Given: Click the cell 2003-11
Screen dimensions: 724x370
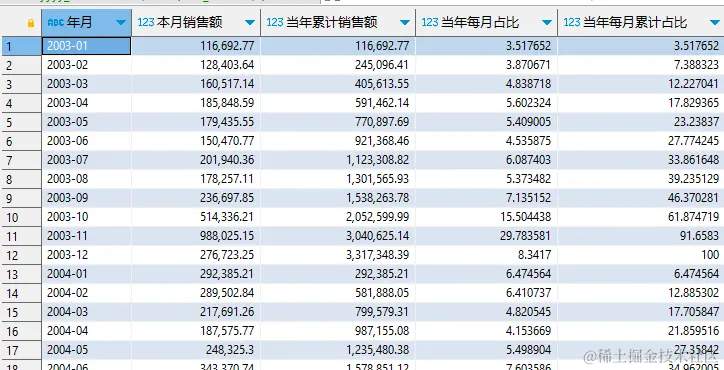Looking at the screenshot, I should pos(86,236).
